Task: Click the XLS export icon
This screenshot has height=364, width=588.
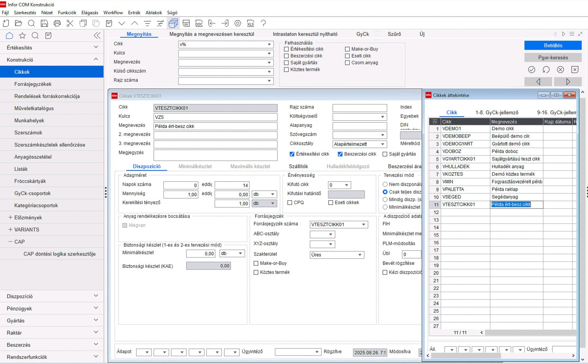Action: [250, 23]
